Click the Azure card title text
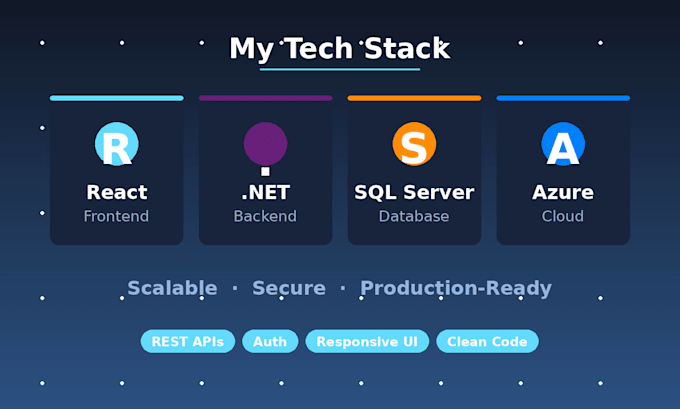Viewport: 680px width, 409px height. [563, 192]
